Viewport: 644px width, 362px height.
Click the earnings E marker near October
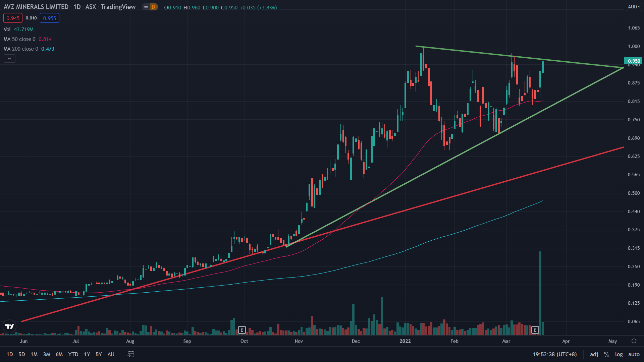(x=242, y=330)
